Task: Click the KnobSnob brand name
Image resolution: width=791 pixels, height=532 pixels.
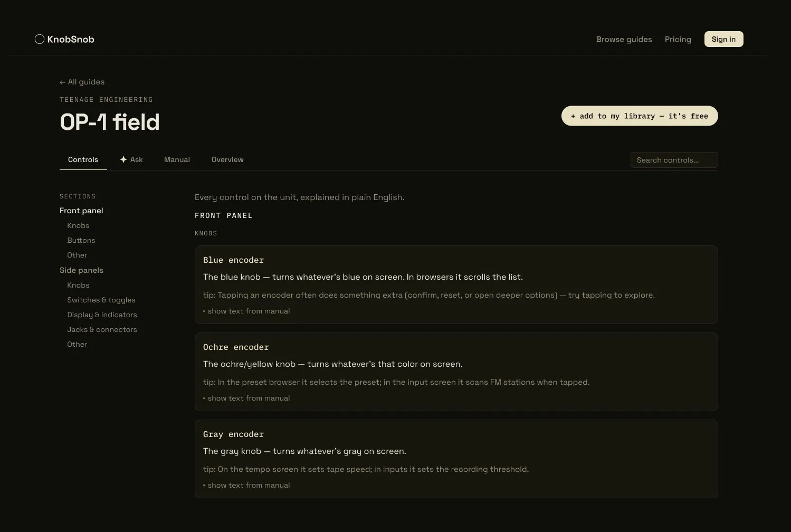Action: pyautogui.click(x=71, y=39)
